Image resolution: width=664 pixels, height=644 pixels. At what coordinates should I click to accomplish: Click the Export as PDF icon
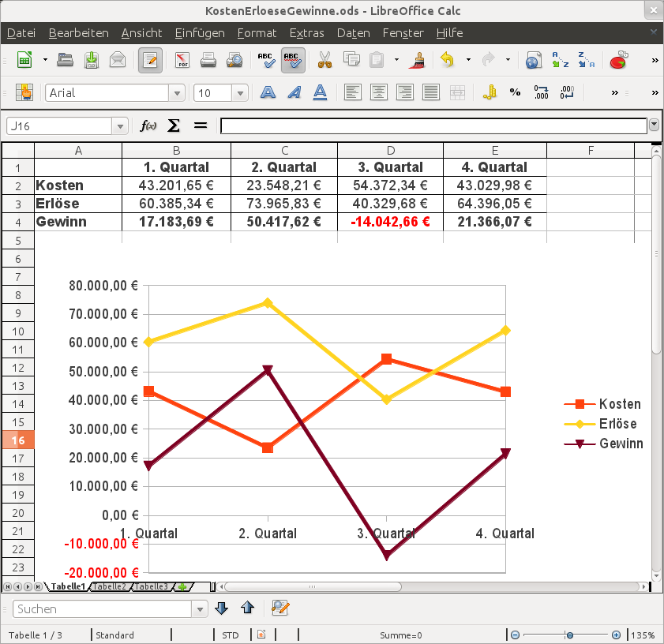(x=182, y=60)
